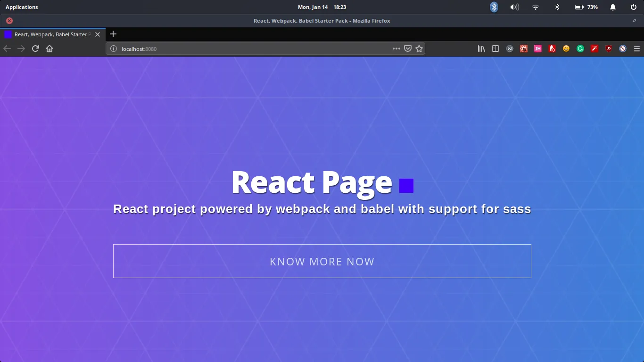Close the React, Webpack, Babel Starter tab
644x362 pixels.
[x=98, y=34]
